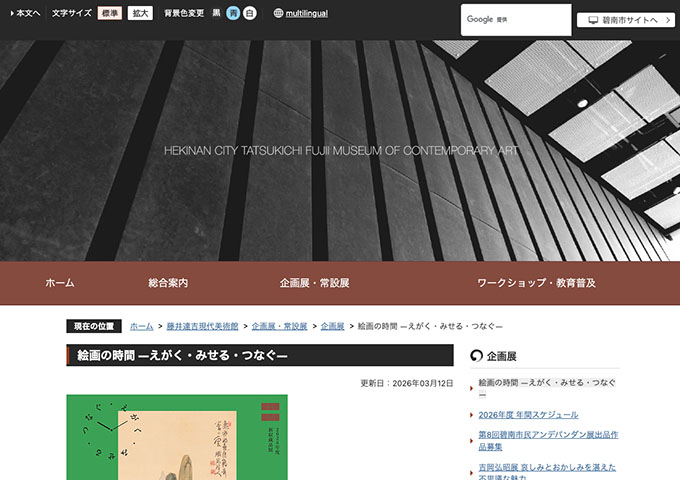The width and height of the screenshot is (680, 480).
Task: Select sidebar item 絵画の時間 ―えがく・みせる・つなぐ―
Action: [546, 388]
